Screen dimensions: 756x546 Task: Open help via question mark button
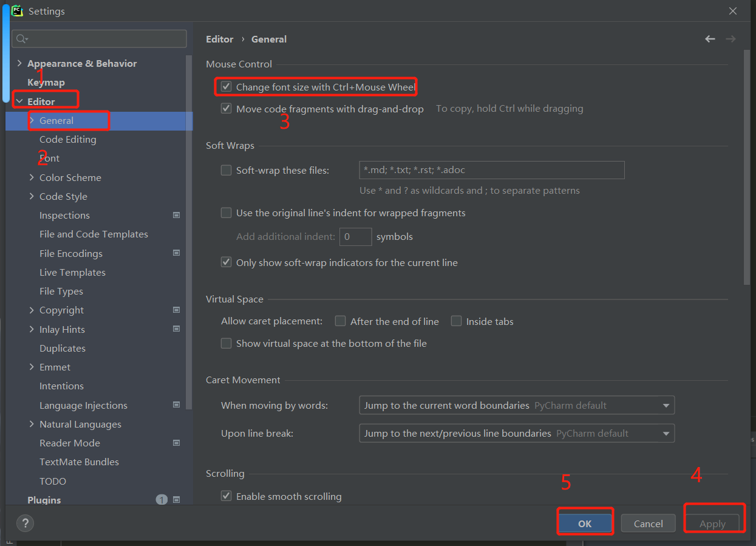click(x=25, y=523)
